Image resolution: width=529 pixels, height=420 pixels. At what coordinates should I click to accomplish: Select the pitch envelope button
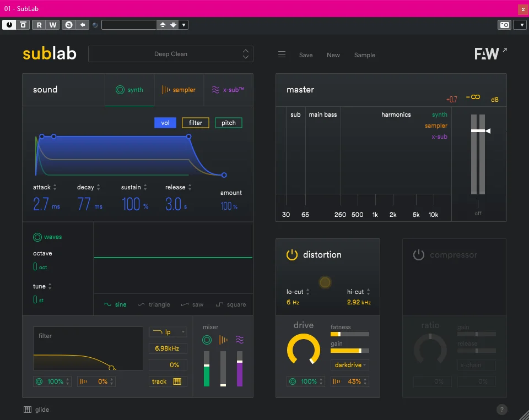click(x=228, y=123)
